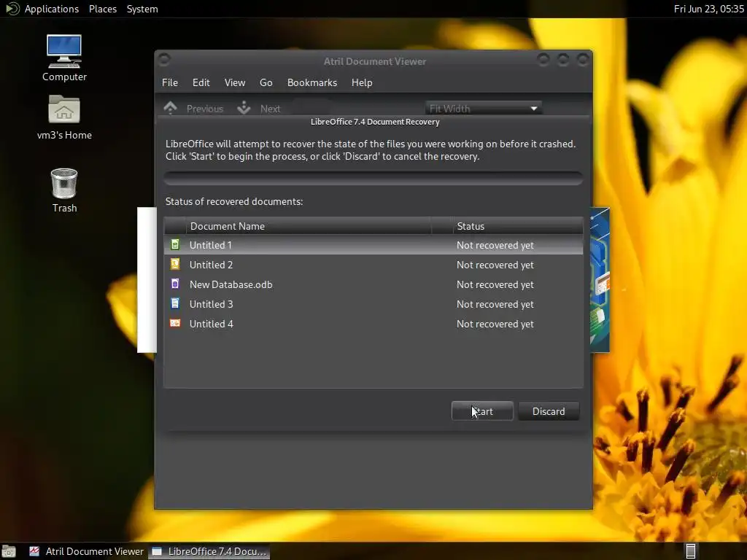The image size is (747, 560).
Task: Click the status 'Not recovered yet' for Untitled 4
Action: coord(495,324)
